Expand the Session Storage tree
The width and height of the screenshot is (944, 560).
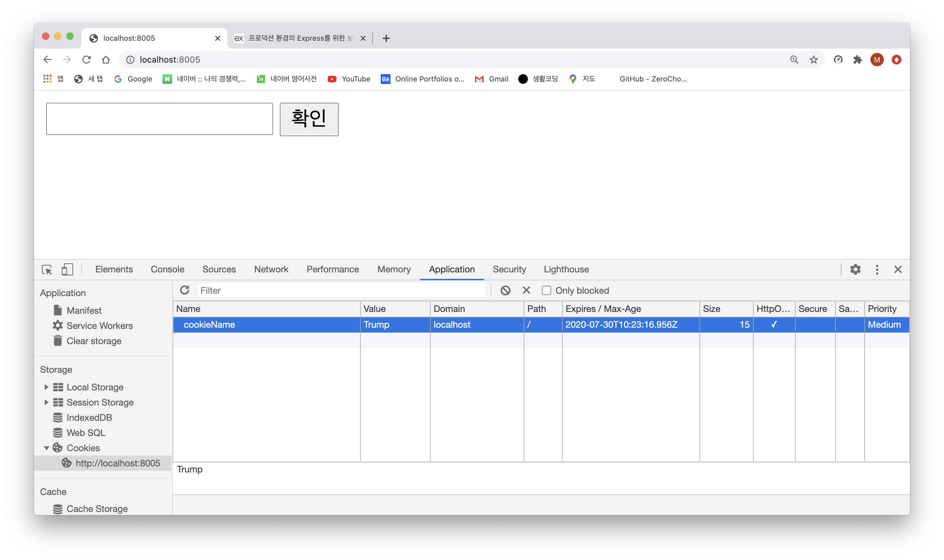(x=47, y=402)
